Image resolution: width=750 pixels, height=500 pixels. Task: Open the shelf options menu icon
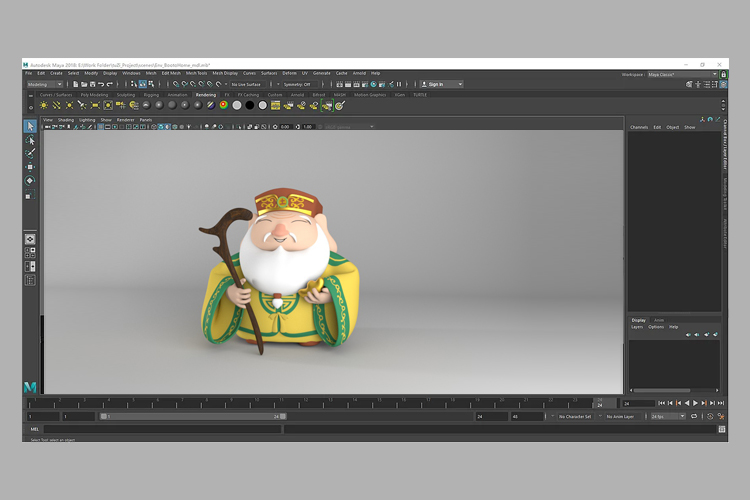coord(31,107)
